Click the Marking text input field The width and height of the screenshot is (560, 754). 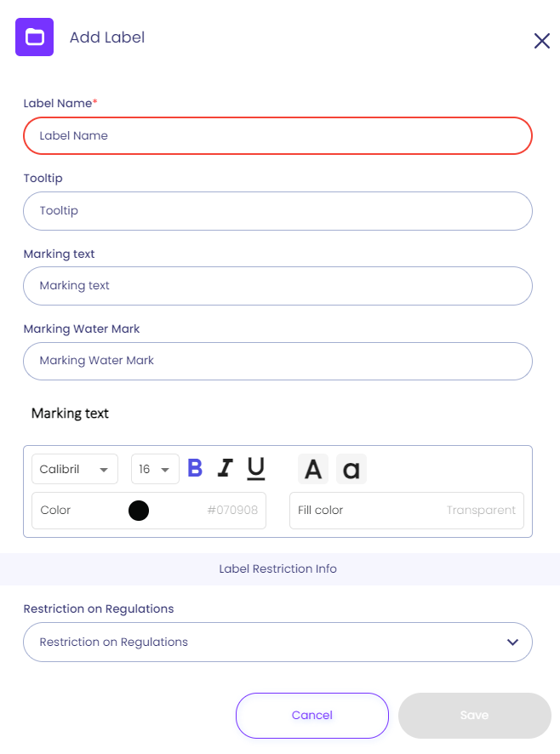277,286
